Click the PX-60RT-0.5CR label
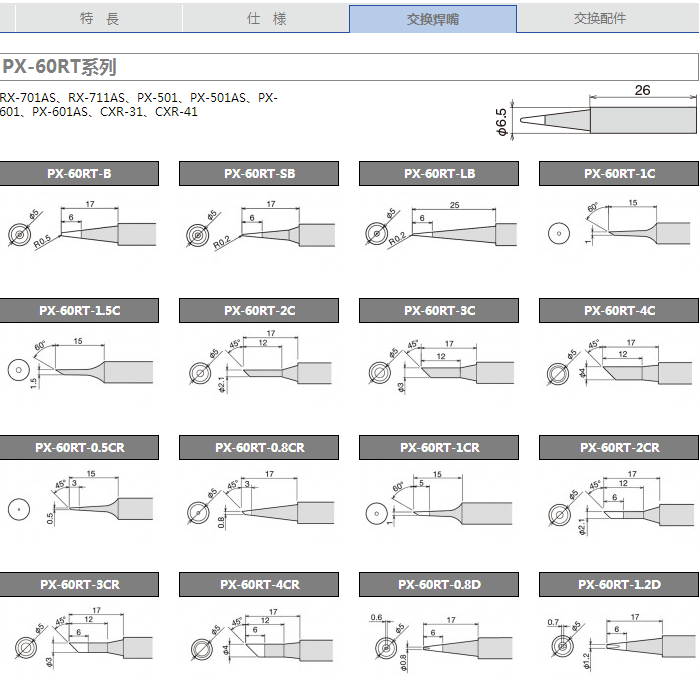The image size is (700, 683). [x=79, y=448]
